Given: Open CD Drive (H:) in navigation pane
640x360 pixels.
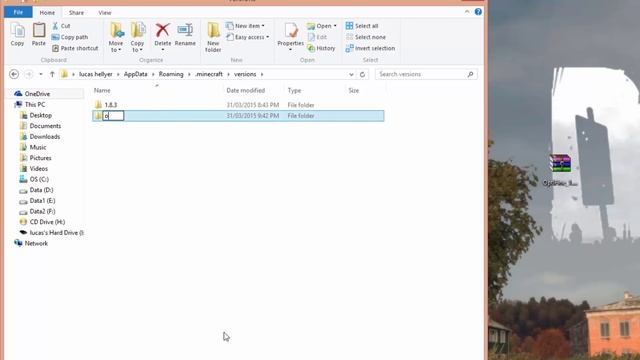Looking at the screenshot, I should pyautogui.click(x=47, y=222).
